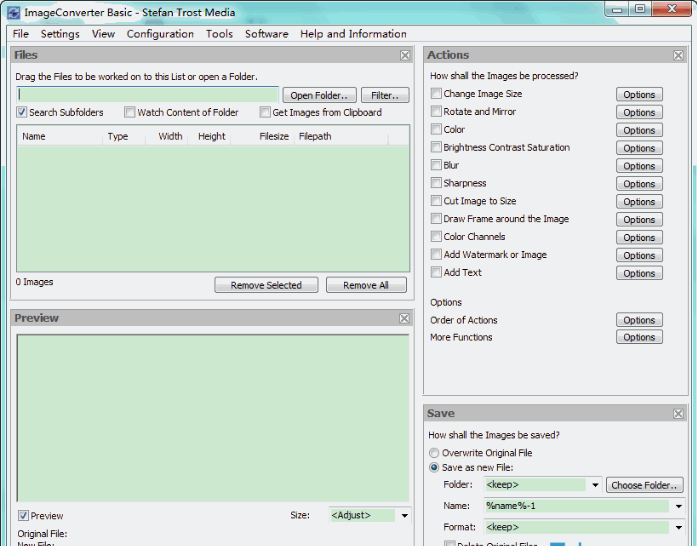Open the View menu
697x546 pixels.
pos(103,34)
